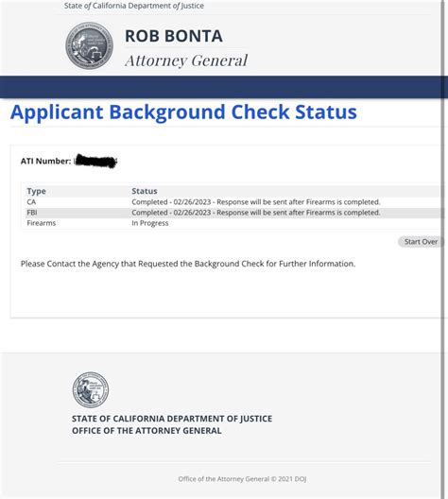Click the vertical scrollbar on right edge
448x499 pixels.
[x=442, y=249]
